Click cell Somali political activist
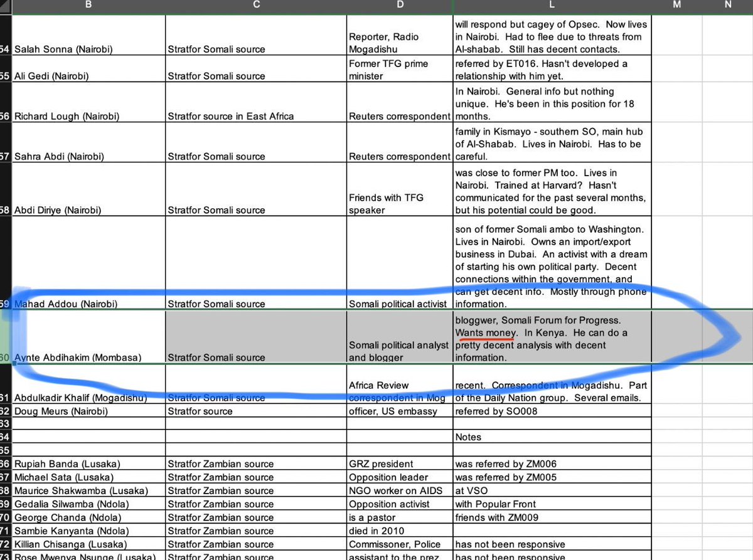 click(x=400, y=263)
